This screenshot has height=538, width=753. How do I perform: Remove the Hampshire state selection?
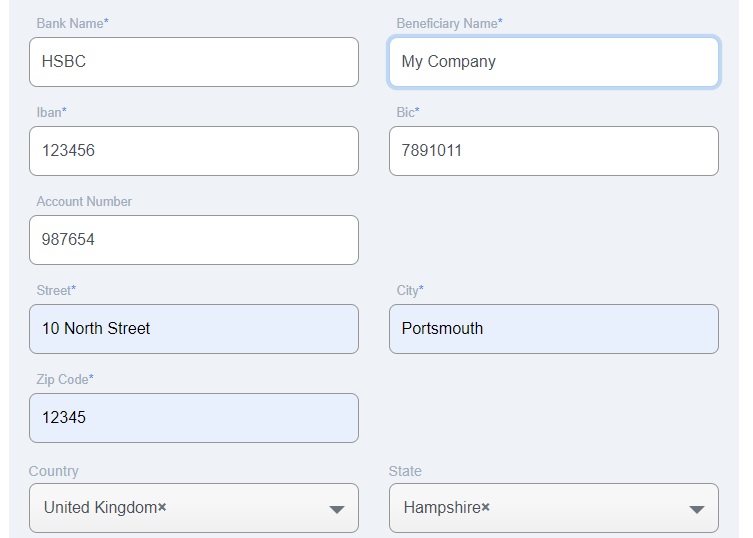pos(486,508)
